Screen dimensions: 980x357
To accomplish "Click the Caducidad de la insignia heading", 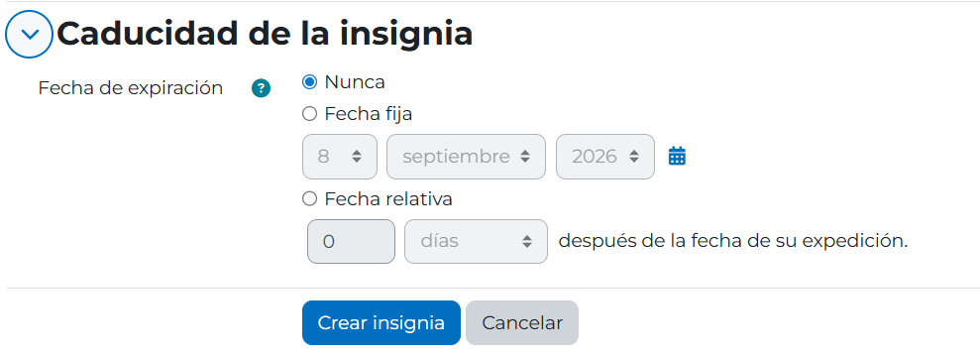I will [265, 34].
